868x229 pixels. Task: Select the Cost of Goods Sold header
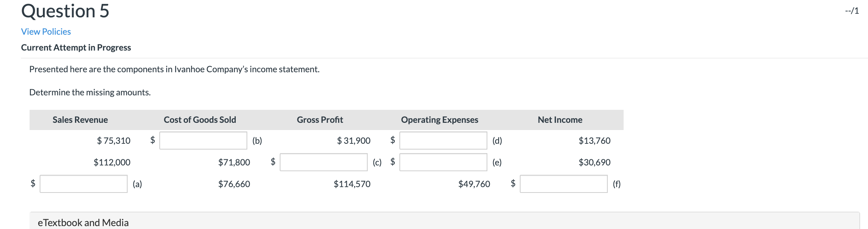200,120
